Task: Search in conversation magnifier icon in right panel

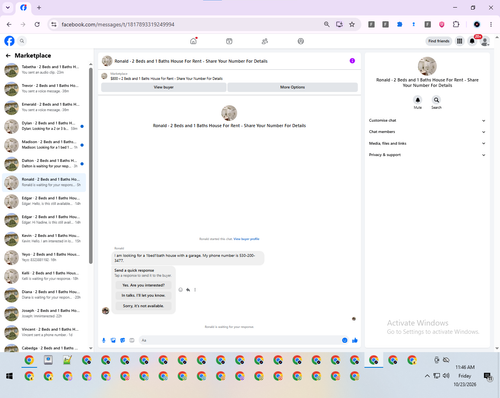Action: click(x=436, y=100)
